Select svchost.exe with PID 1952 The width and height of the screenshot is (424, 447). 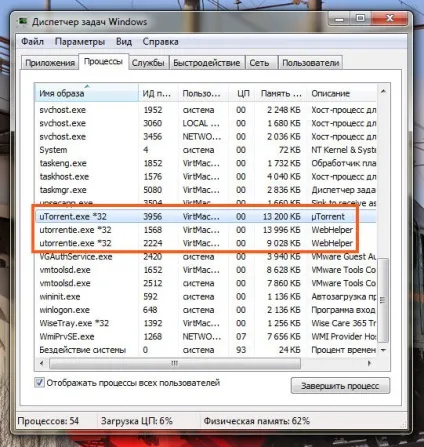coord(206,110)
